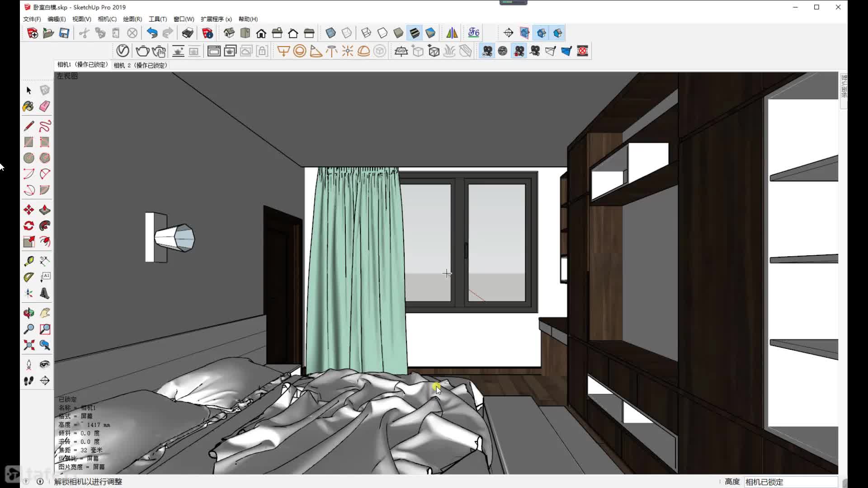Screen dimensions: 868x488
Task: Pick the Eraser tool
Action: point(45,106)
